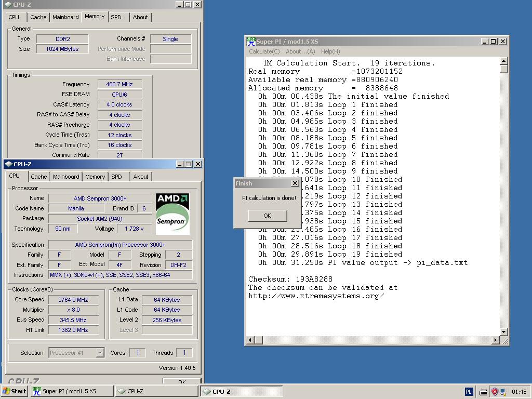The width and height of the screenshot is (532, 399).
Task: Open Cache tab in upper CPU-Z window
Action: [x=38, y=17]
